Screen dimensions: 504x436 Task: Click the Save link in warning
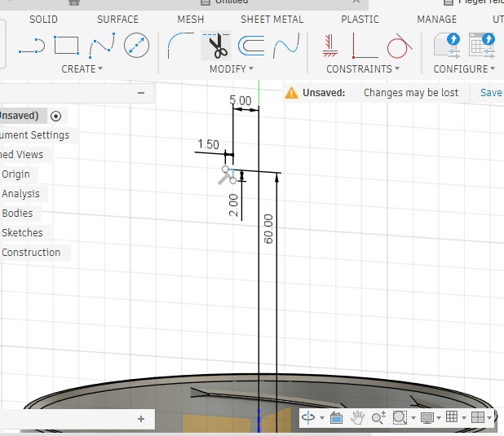click(x=491, y=93)
